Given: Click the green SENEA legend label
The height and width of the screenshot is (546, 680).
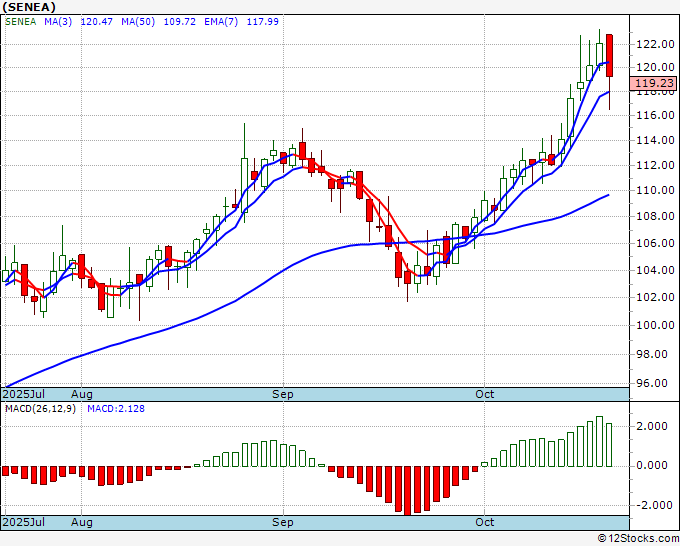Looking at the screenshot, I should coord(20,22).
